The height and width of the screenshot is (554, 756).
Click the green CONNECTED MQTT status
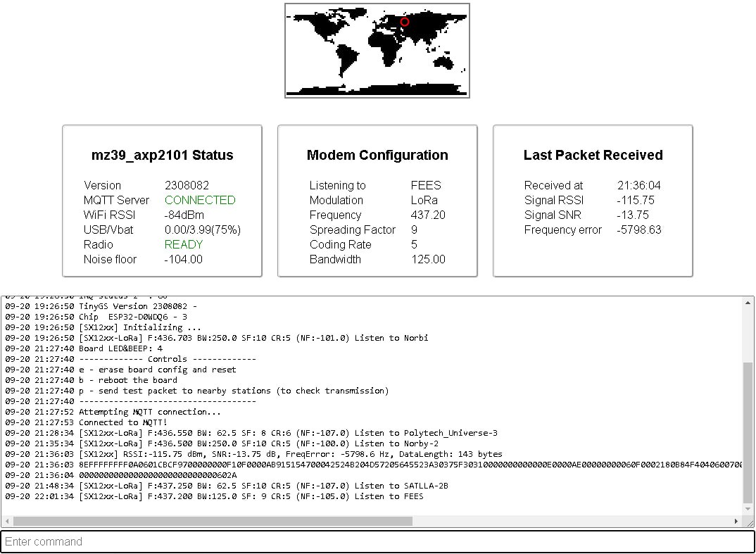pos(200,200)
